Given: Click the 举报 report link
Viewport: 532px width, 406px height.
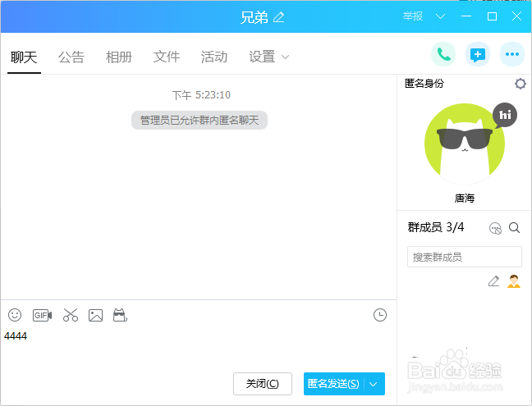Looking at the screenshot, I should point(413,16).
